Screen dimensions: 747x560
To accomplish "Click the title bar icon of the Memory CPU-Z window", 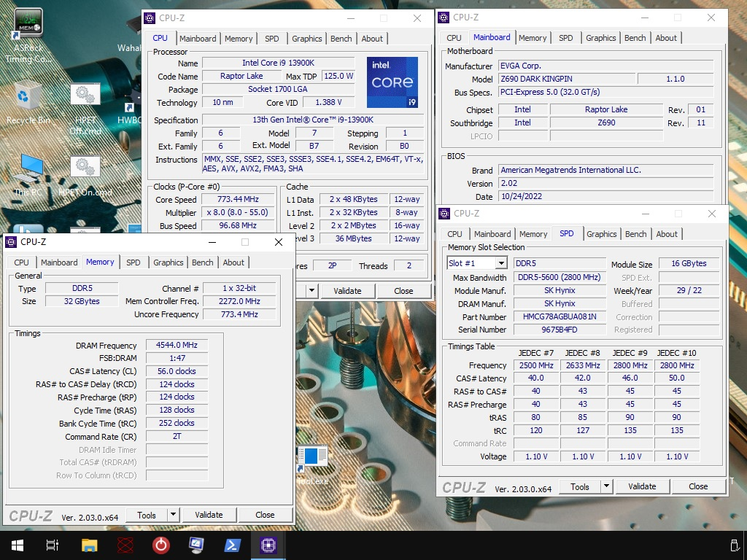I will (x=11, y=242).
